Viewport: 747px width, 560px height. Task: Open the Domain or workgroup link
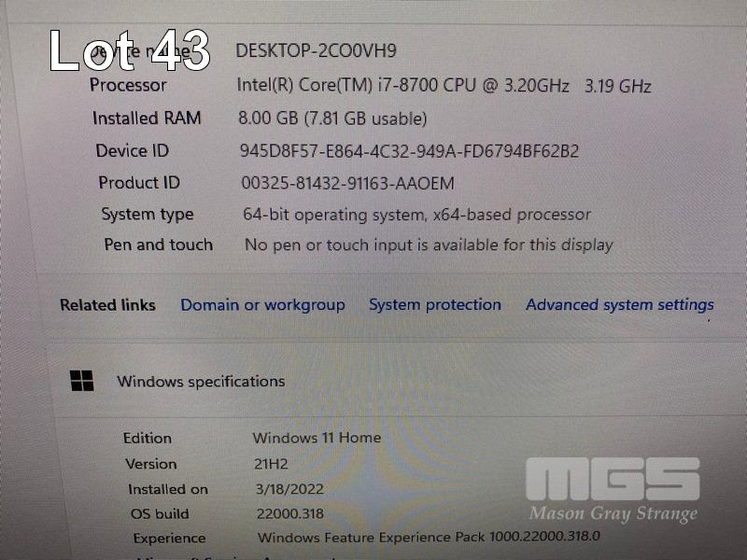[262, 305]
